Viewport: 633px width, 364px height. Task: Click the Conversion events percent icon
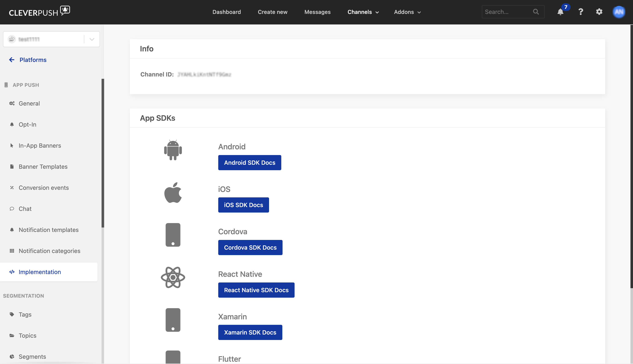click(12, 187)
